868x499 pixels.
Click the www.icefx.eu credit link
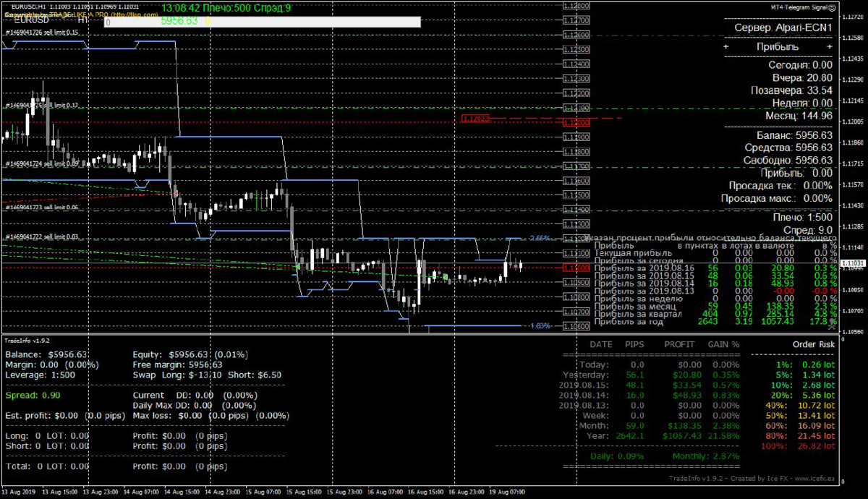[x=814, y=479]
